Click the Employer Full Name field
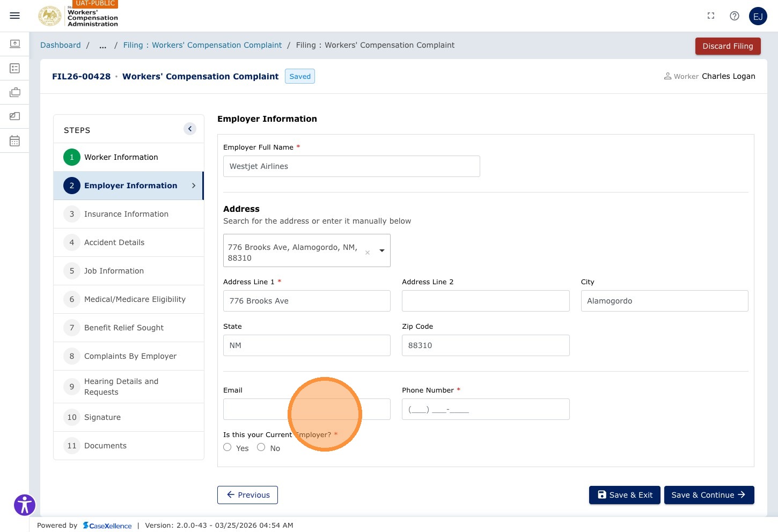This screenshot has height=532, width=778. point(351,166)
